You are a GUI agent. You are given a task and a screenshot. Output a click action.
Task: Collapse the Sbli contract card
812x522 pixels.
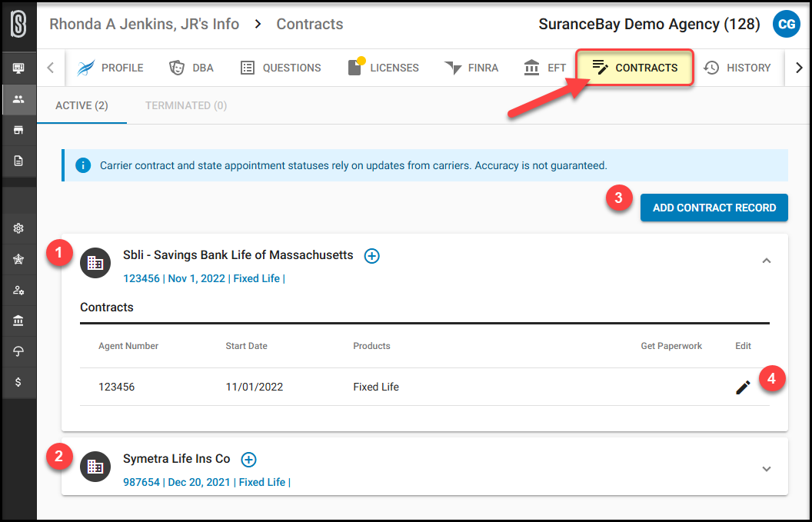[767, 261]
